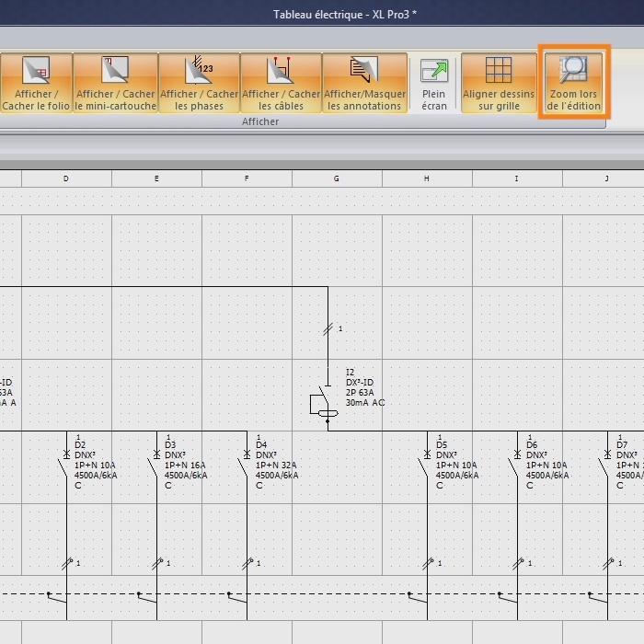The image size is (644, 644).
Task: Click the D2 DNX³ 1P+N 10A label
Action: [96, 465]
